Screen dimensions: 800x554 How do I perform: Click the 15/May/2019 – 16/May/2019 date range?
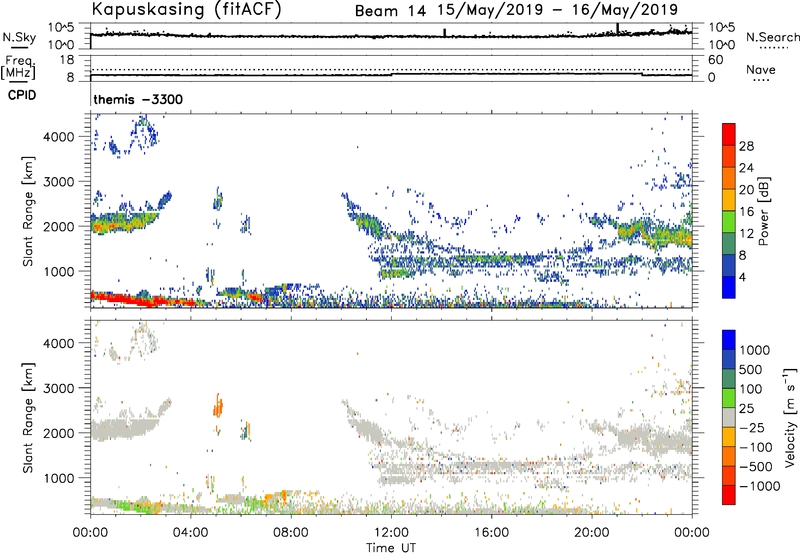557,10
